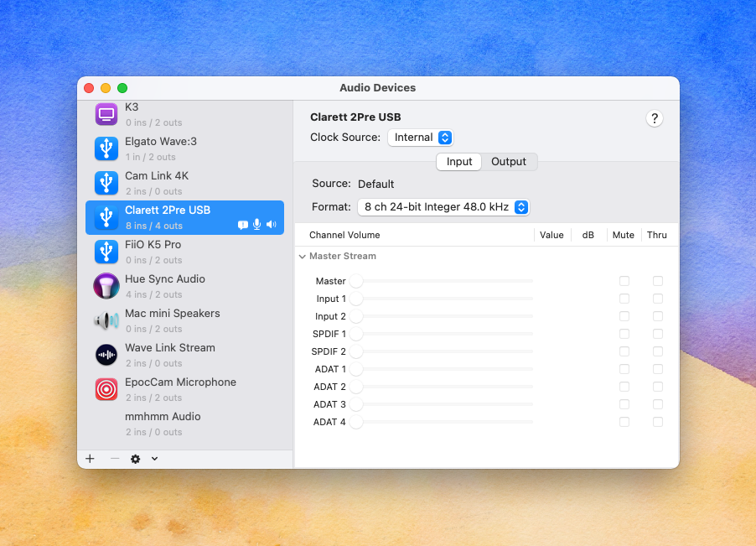
Task: Select Wave Link Stream device name
Action: (x=170, y=348)
